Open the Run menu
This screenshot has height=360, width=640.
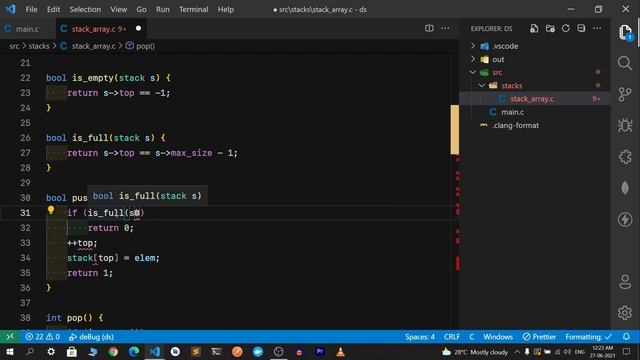coord(162,9)
